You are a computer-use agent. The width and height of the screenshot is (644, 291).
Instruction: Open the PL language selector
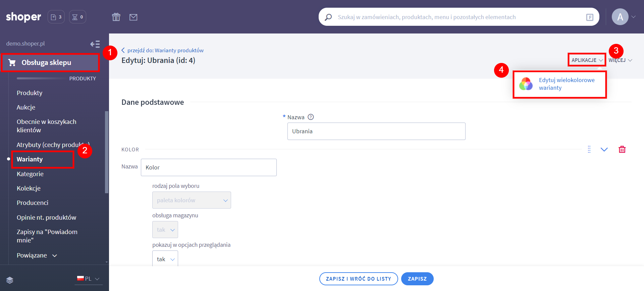89,279
